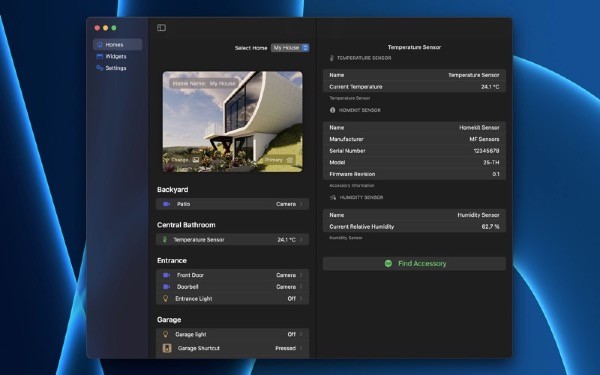
Task: Select the Model 25-TH row
Action: [414, 162]
